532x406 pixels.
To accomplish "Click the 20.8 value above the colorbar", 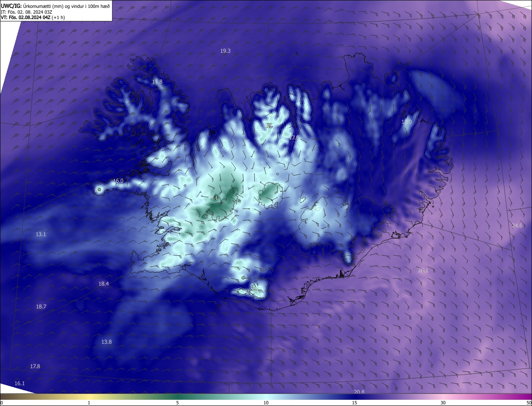I will (x=359, y=392).
